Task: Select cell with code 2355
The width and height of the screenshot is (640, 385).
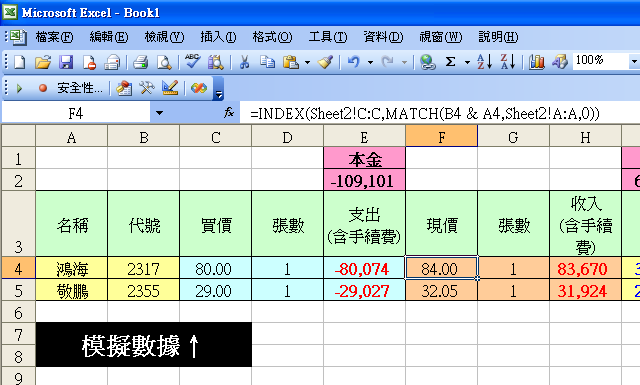Action: [x=143, y=290]
